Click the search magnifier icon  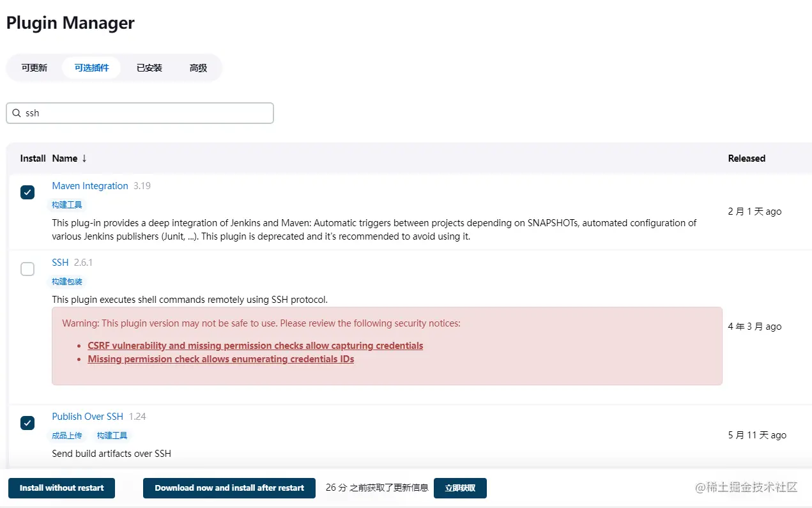coord(17,113)
